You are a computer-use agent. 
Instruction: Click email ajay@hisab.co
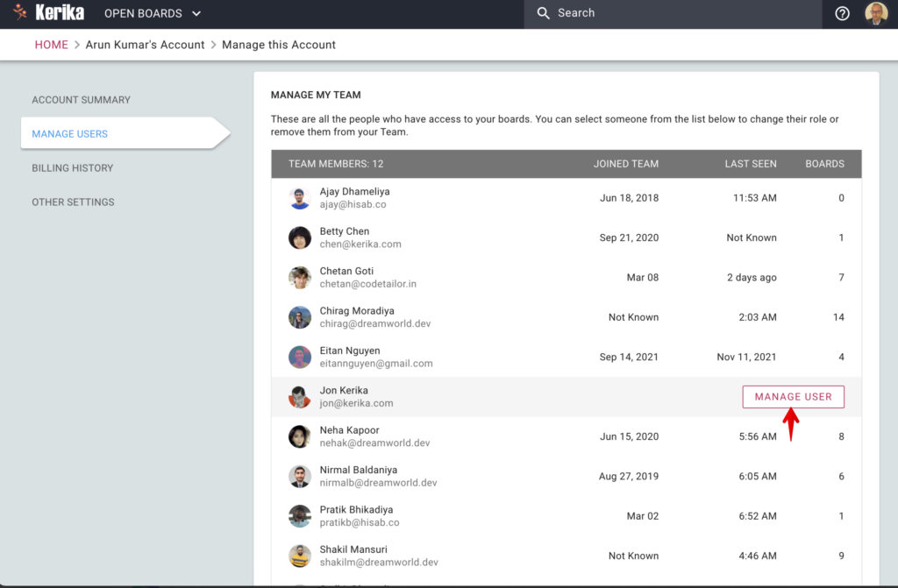pos(353,204)
